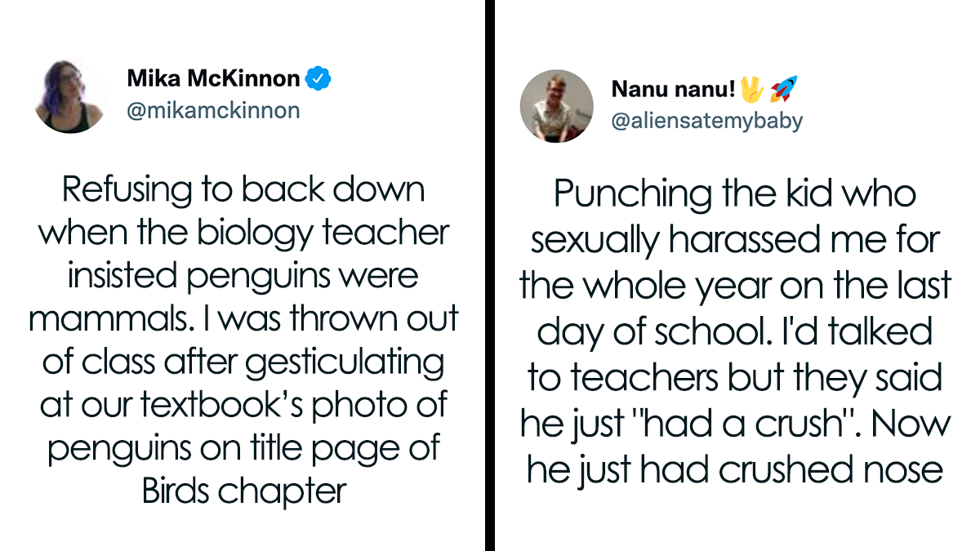Open the Nanu nanu! profile avatar
This screenshot has width=980, height=551.
[x=556, y=106]
